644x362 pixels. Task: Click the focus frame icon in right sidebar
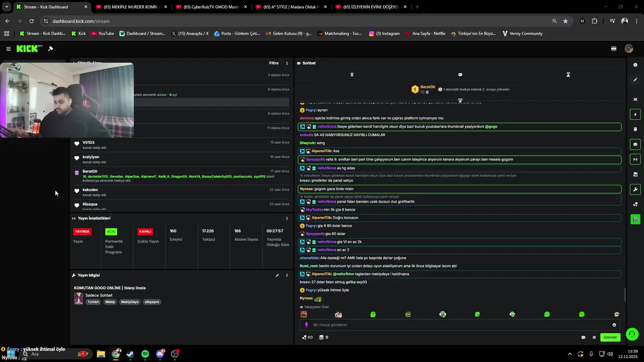point(635,100)
